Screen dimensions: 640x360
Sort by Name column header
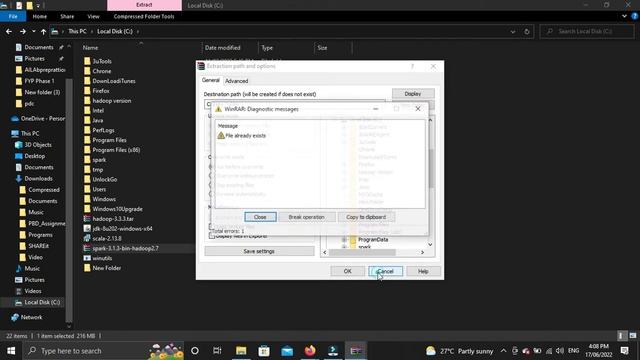[x=90, y=48]
